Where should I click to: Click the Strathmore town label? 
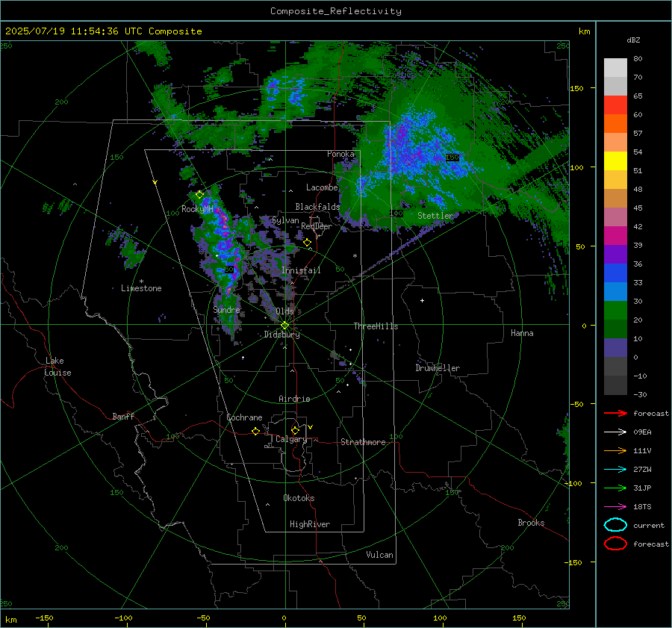(363, 442)
